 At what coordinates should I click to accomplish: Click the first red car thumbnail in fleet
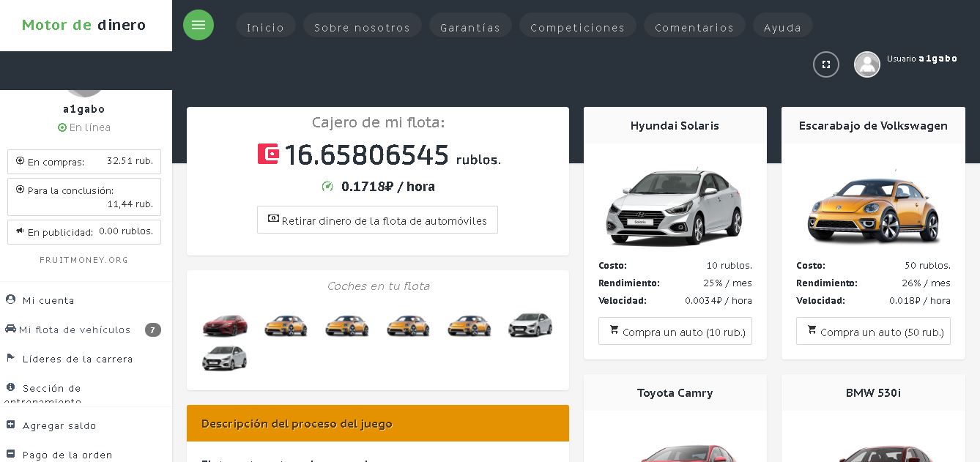tap(225, 326)
